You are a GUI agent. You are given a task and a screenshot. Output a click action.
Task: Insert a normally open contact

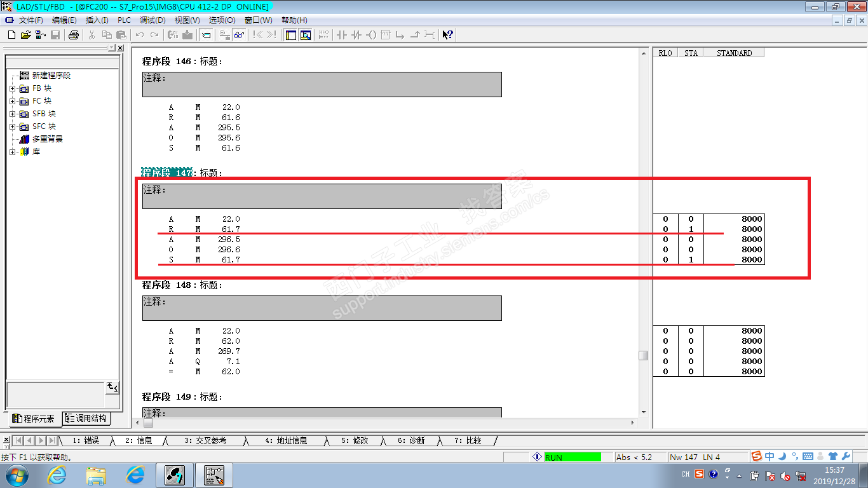[342, 35]
